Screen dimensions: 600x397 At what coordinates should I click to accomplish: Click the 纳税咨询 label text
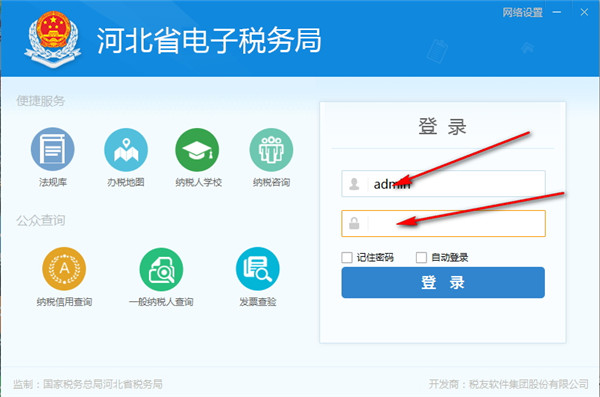(271, 182)
